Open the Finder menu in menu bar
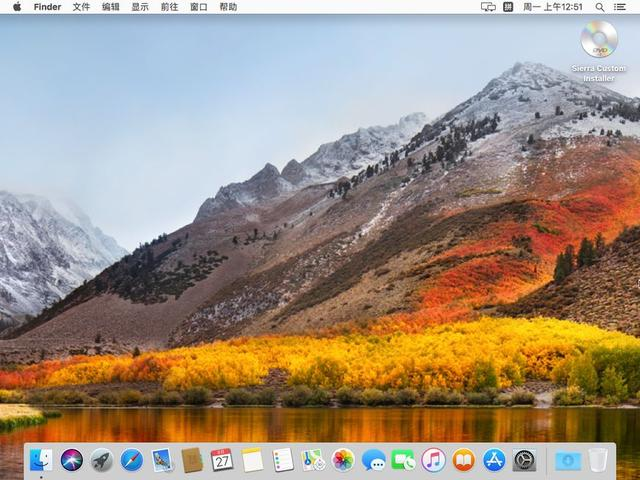The height and width of the screenshot is (480, 640). click(47, 7)
